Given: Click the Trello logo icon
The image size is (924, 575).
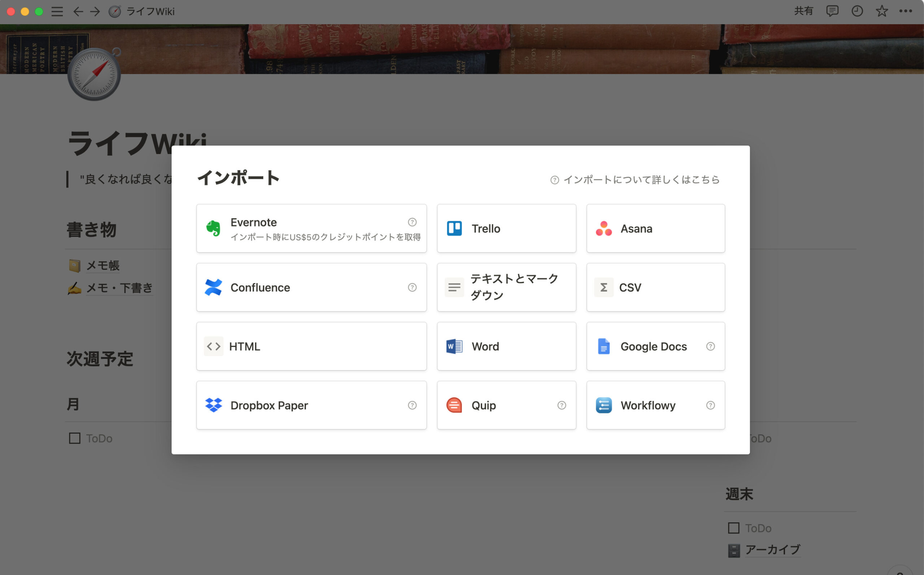Looking at the screenshot, I should [454, 229].
